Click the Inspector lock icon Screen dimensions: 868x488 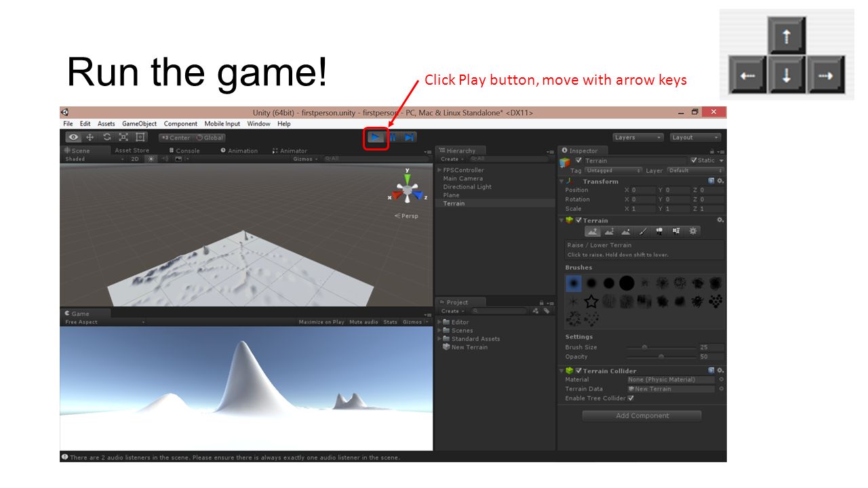[713, 151]
